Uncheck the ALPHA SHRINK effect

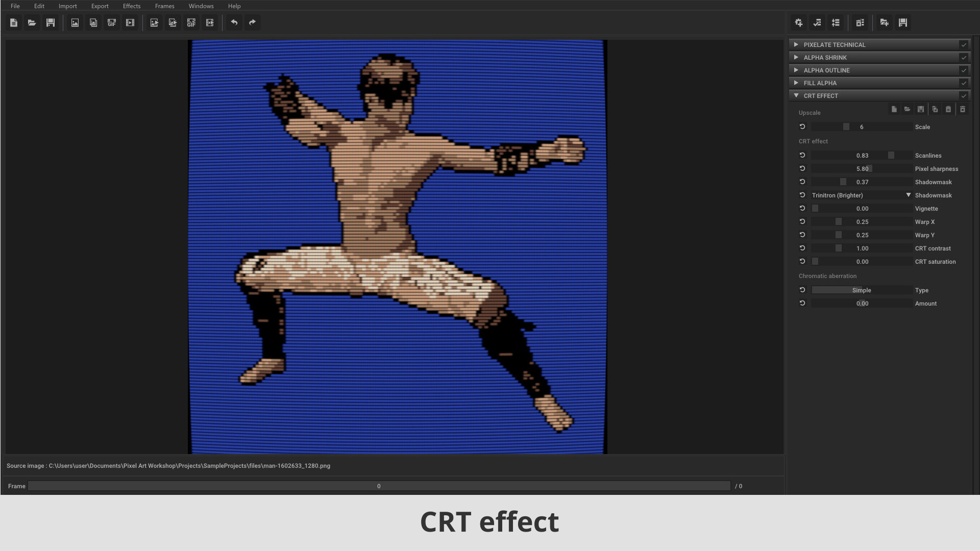click(x=964, y=57)
